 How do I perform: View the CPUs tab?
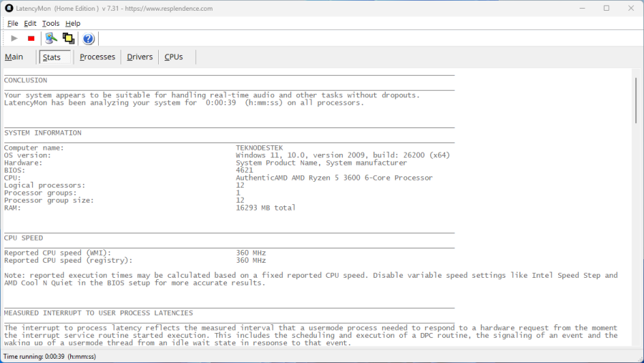pyautogui.click(x=174, y=57)
